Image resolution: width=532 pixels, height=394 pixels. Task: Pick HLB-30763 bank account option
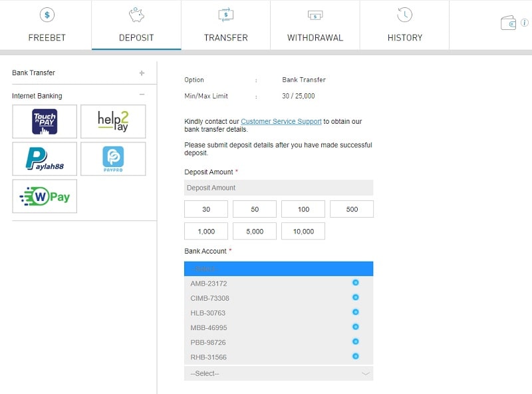tap(279, 313)
